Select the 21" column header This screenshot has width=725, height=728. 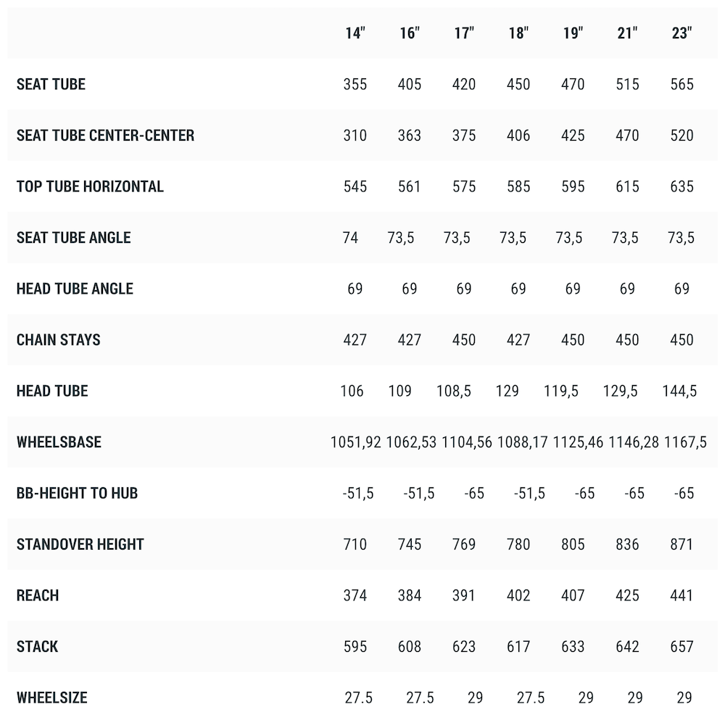tap(628, 33)
